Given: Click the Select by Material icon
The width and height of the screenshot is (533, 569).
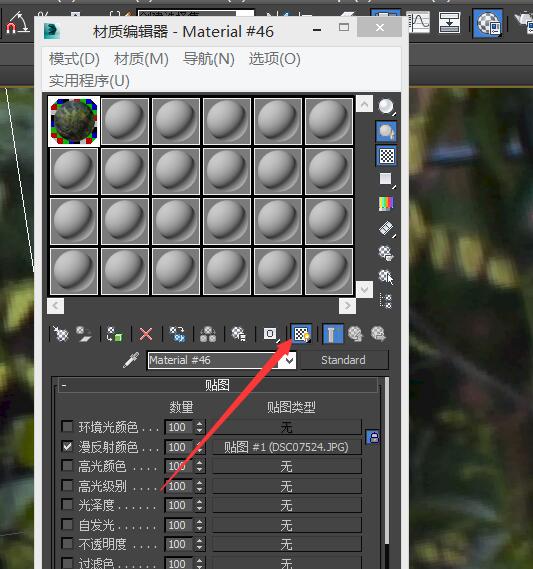Looking at the screenshot, I should coord(386,277).
